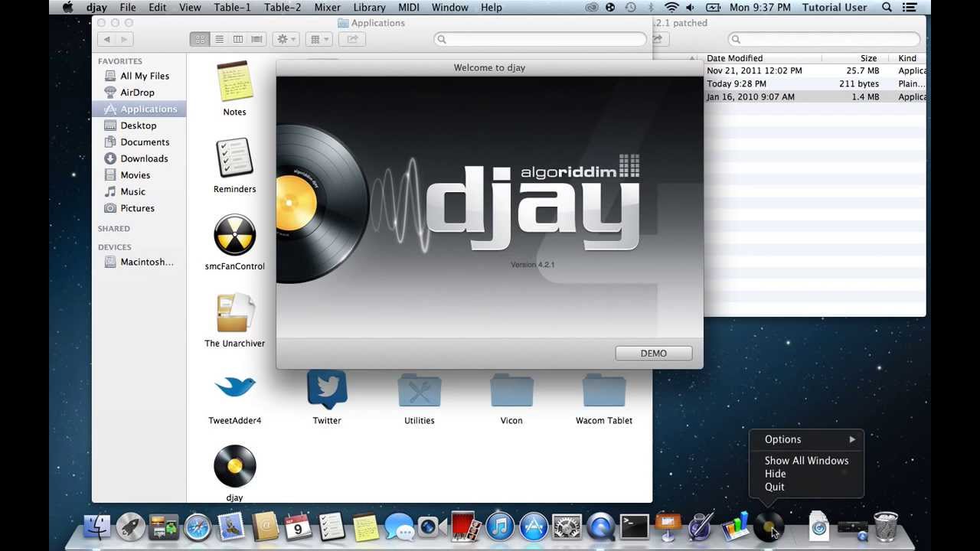980x551 pixels.
Task: Select the row dated Nov 21, 2011 12:02 PM
Action: coord(815,70)
